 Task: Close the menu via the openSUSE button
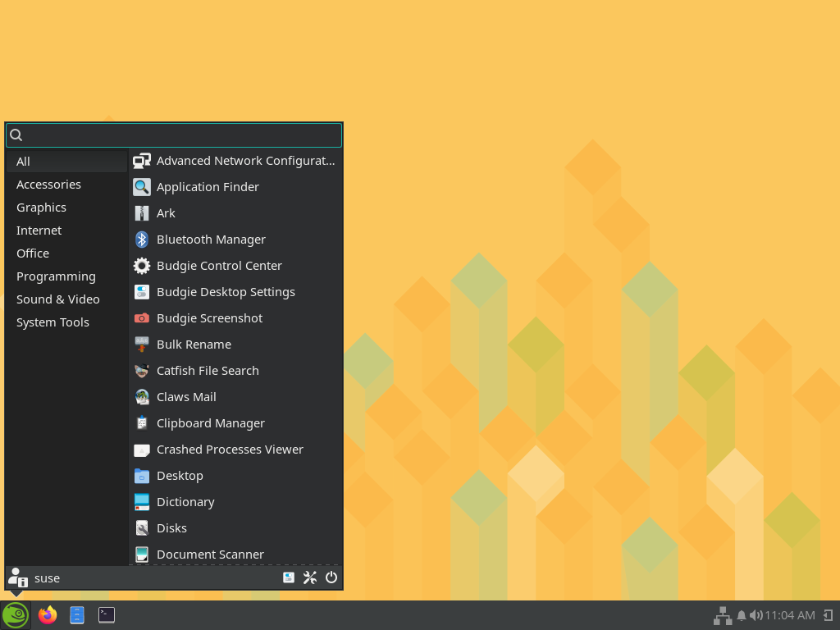15,614
